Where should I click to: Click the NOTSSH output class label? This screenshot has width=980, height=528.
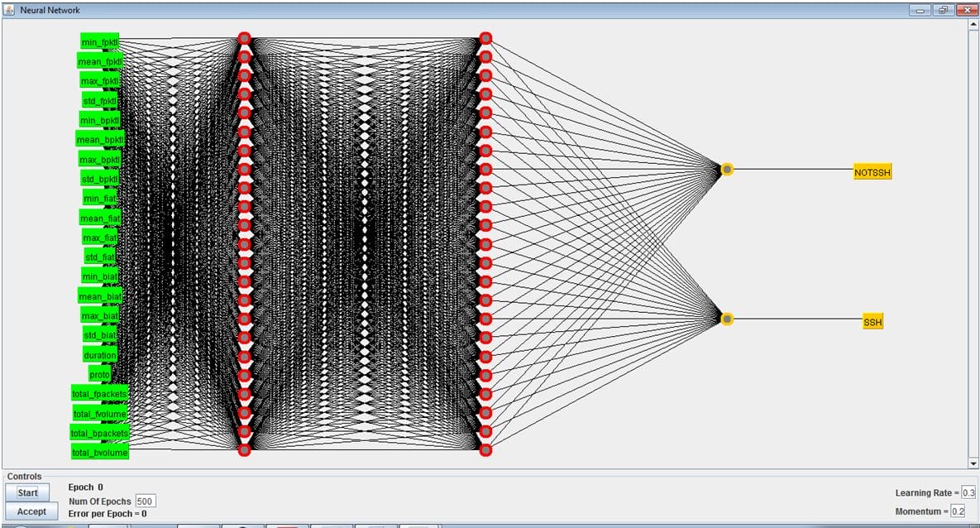872,172
